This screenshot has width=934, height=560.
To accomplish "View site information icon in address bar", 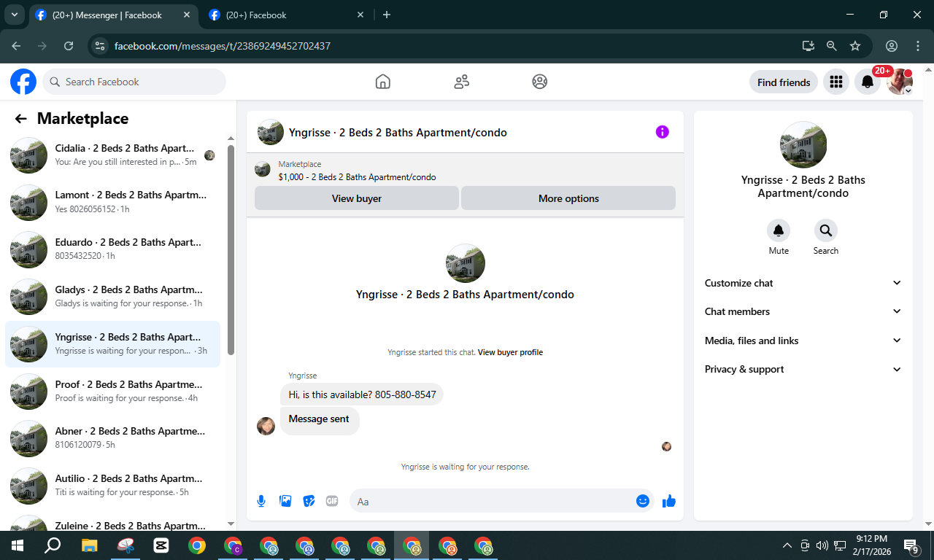I will tap(100, 45).
